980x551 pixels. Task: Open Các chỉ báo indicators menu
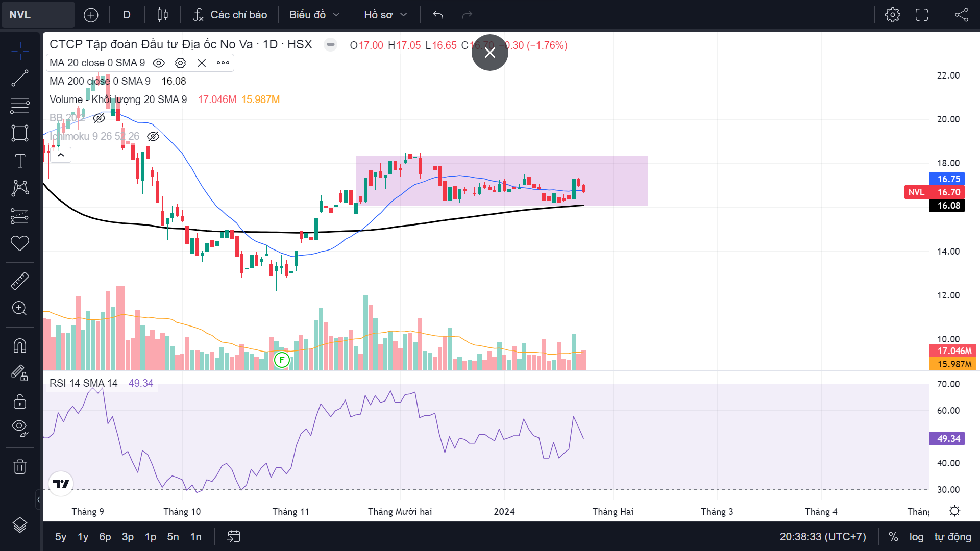click(x=230, y=15)
